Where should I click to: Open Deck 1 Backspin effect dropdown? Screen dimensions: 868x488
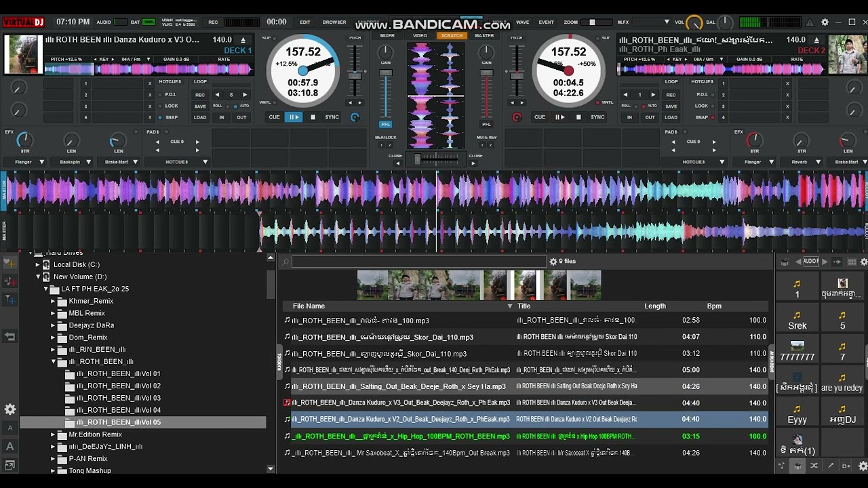click(x=73, y=162)
